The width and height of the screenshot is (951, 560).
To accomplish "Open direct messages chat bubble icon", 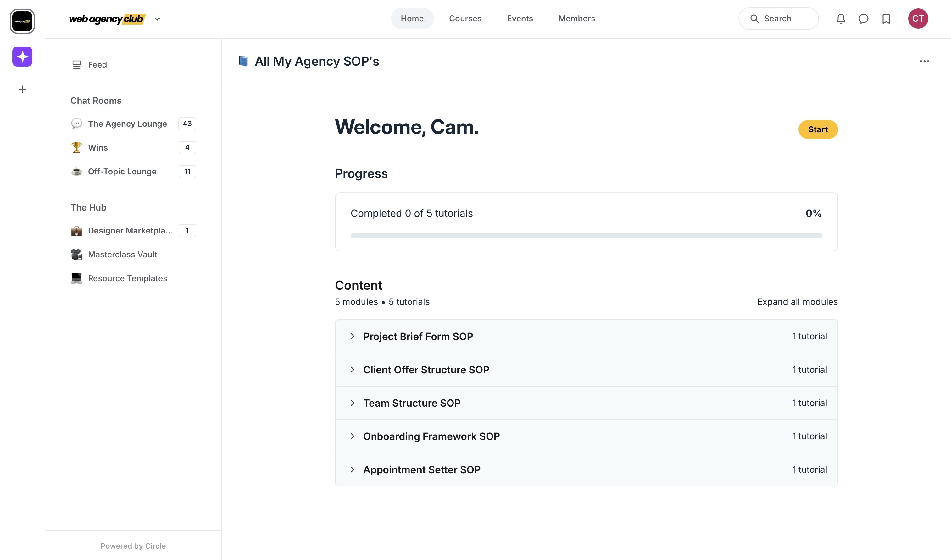I will 863,19.
